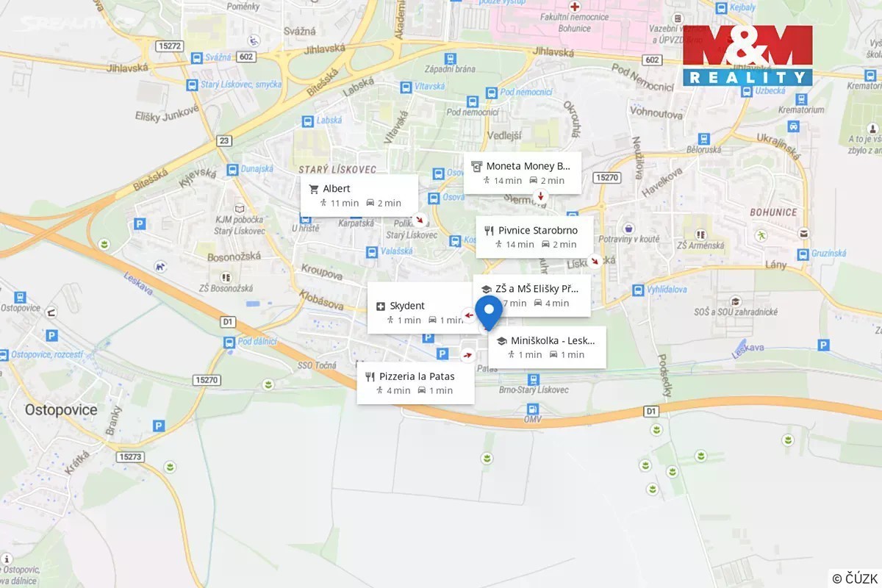This screenshot has height=588, width=882.
Task: Click the red arrow marker below Moneta card
Action: pos(541,196)
